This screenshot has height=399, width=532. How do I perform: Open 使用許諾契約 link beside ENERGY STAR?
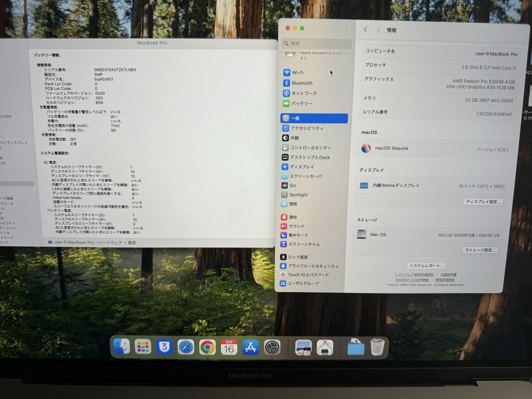445,280
